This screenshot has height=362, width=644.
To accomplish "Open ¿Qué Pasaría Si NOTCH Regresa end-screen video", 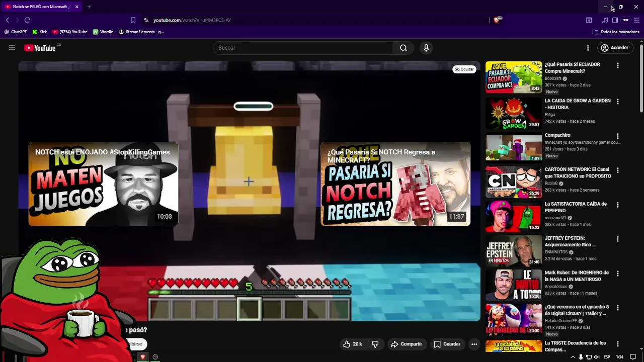I will 395,184.
